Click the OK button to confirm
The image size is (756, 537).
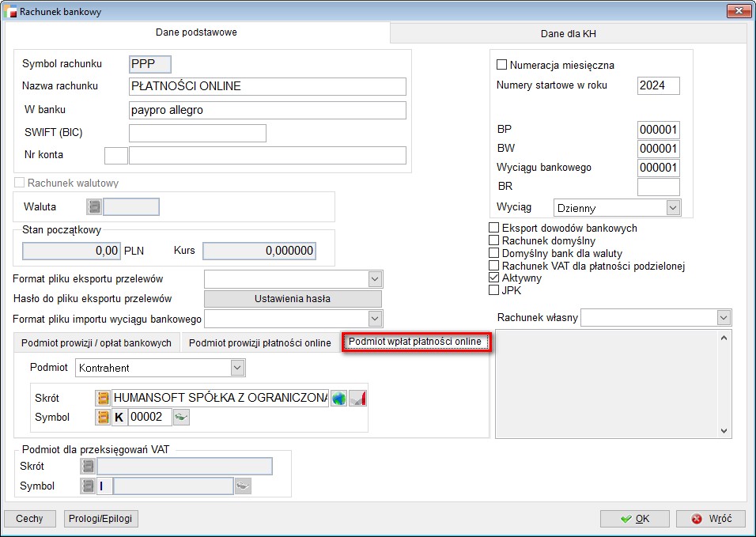tap(634, 519)
